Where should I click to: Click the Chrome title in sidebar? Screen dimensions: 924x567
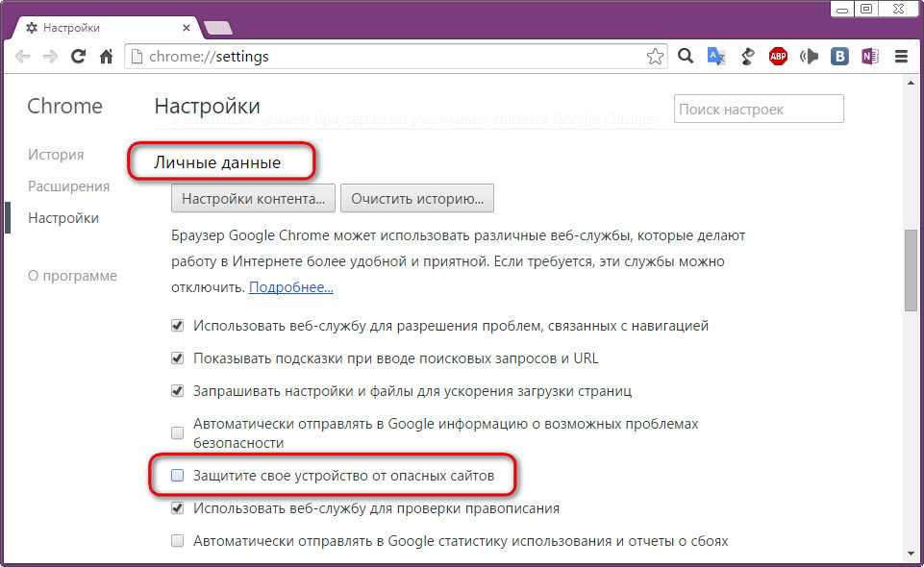tap(64, 106)
